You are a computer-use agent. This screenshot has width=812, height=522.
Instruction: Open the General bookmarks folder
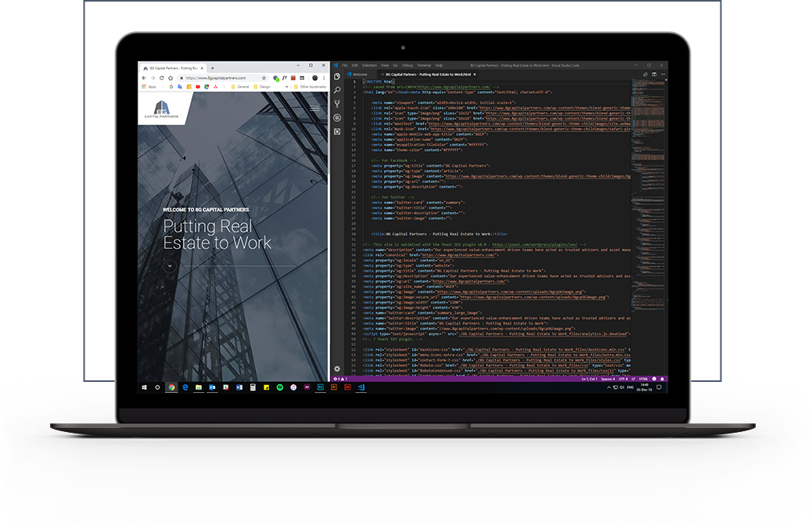pos(240,87)
